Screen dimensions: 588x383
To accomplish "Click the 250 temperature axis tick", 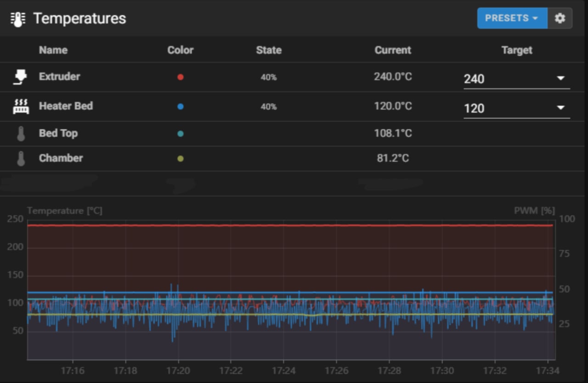I will (15, 219).
